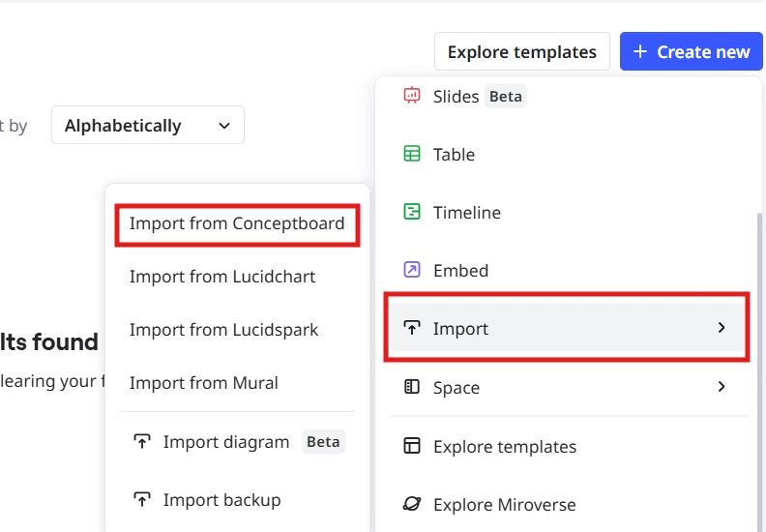Click the Import diagram upload icon

pyautogui.click(x=142, y=441)
